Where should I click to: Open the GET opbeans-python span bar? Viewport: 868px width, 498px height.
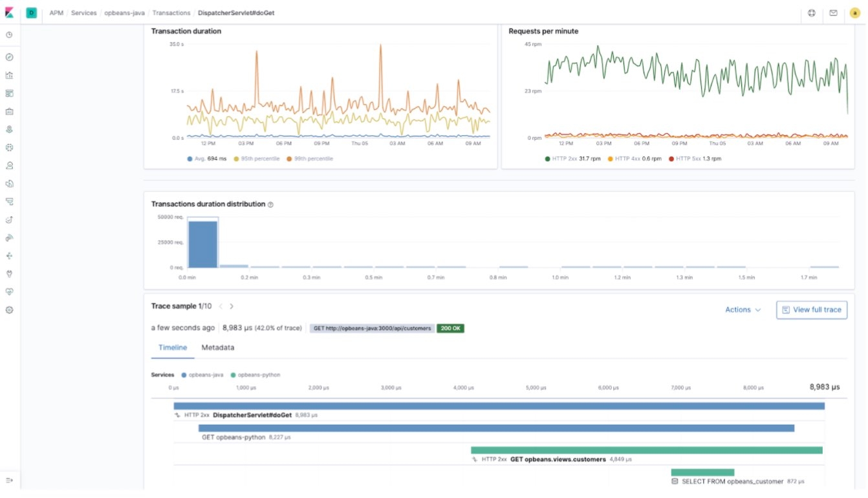tap(496, 428)
